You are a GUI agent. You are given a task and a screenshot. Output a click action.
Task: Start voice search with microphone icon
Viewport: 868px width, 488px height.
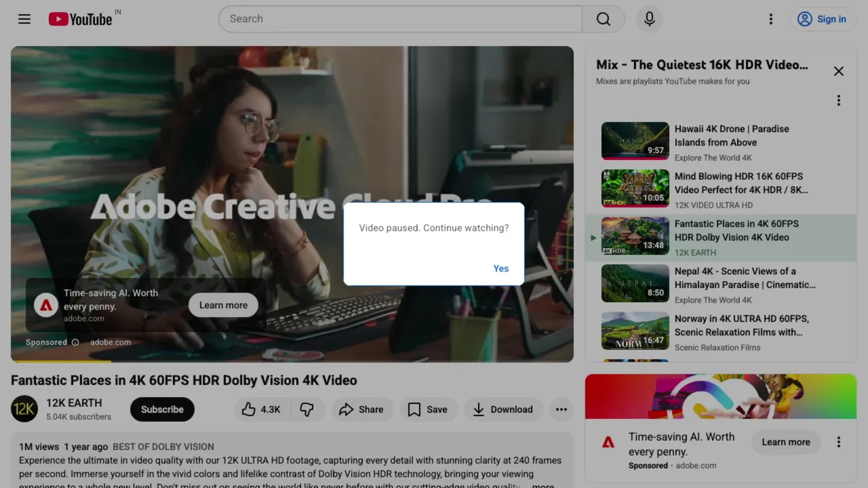649,19
